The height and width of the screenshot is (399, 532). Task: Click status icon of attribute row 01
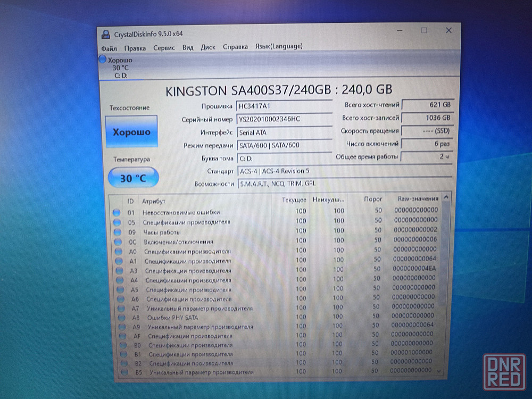pos(117,212)
